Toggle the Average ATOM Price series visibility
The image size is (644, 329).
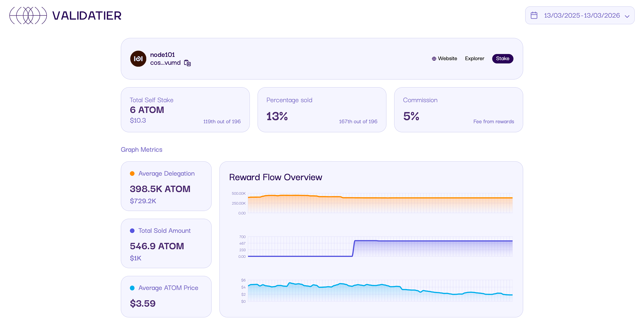pyautogui.click(x=166, y=296)
